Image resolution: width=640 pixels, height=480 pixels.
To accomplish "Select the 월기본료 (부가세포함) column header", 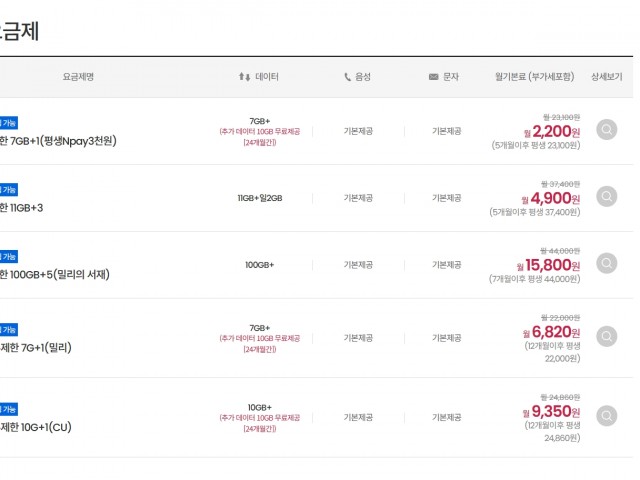I will [535, 77].
